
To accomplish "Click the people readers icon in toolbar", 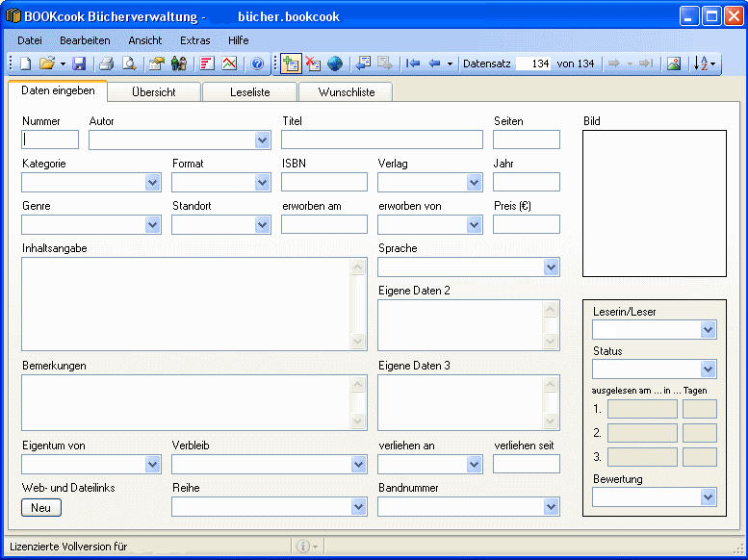I will (179, 64).
